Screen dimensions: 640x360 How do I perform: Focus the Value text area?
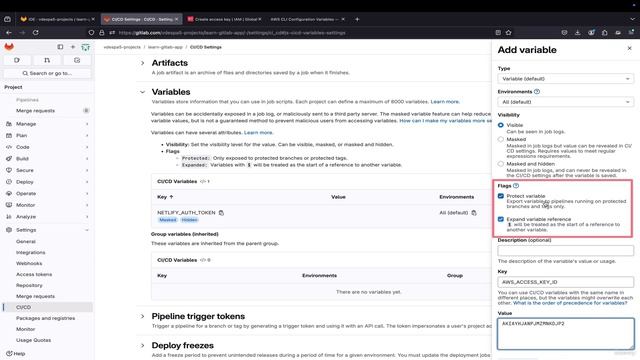tap(565, 334)
